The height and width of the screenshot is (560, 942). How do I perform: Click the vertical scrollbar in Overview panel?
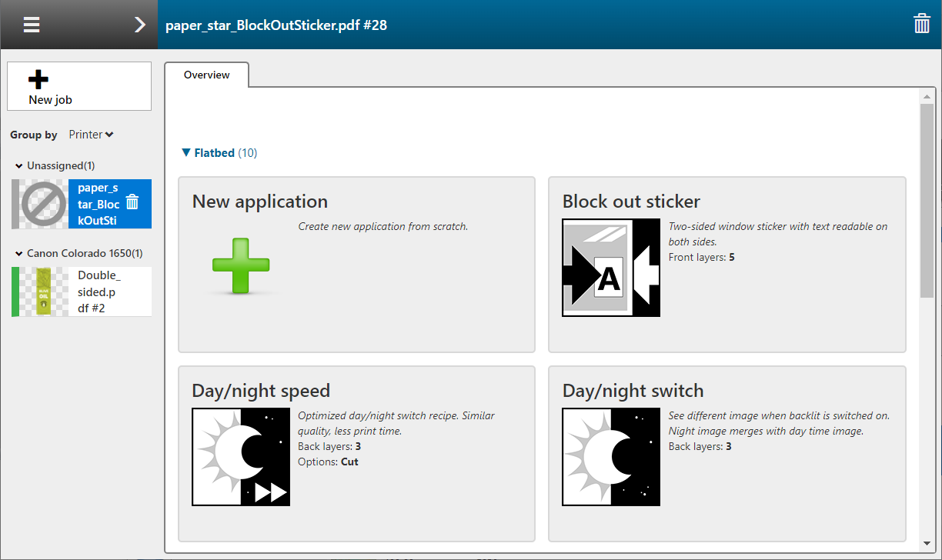[x=927, y=200]
